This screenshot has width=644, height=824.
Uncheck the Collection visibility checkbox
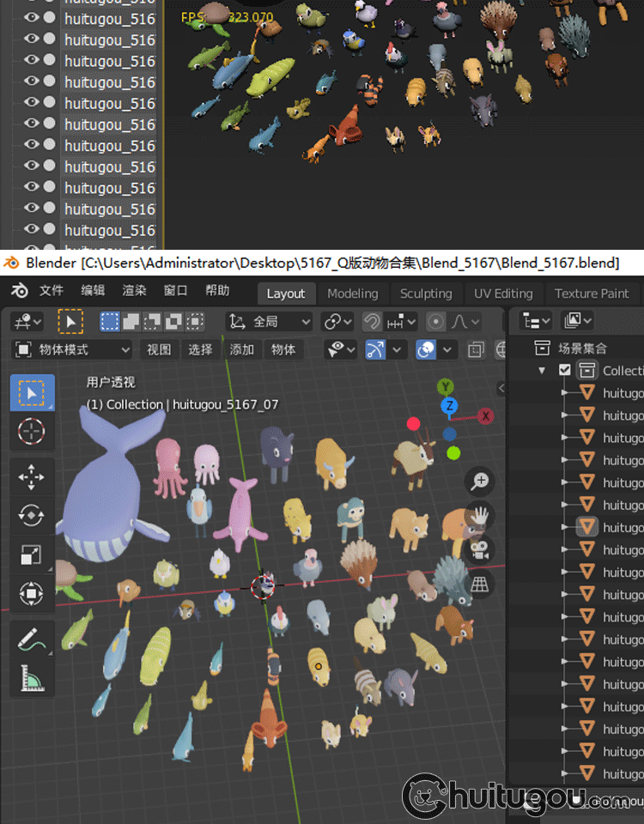click(564, 371)
